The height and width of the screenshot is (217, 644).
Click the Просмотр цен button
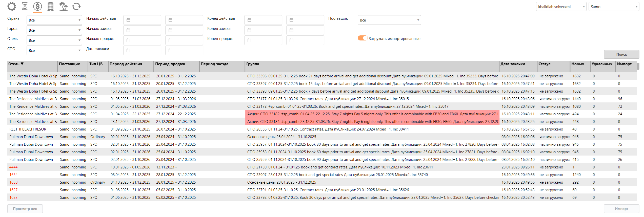(x=25, y=209)
